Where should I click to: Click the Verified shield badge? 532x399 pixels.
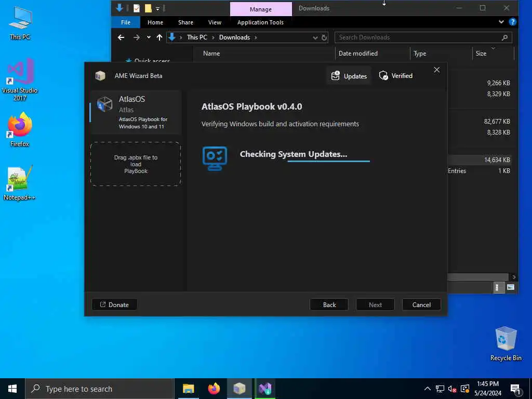(x=395, y=76)
